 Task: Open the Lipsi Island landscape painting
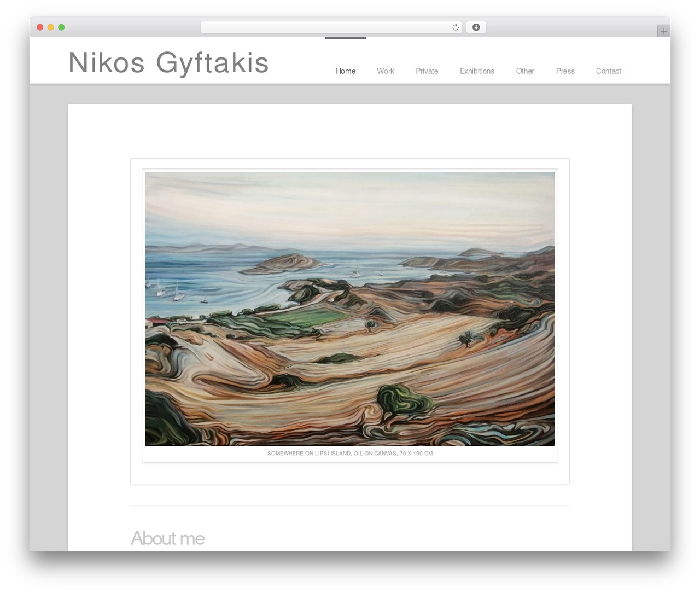tap(350, 309)
